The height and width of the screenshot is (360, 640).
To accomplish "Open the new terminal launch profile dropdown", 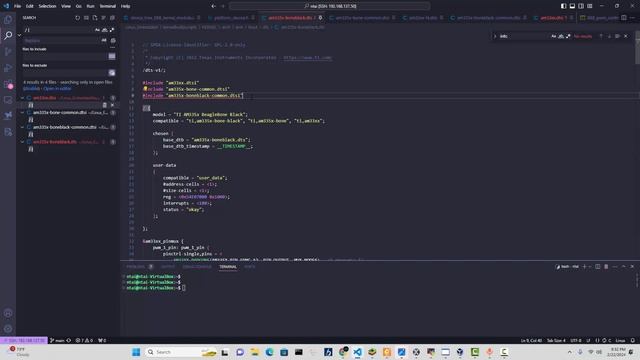I will pyautogui.click(x=589, y=267).
